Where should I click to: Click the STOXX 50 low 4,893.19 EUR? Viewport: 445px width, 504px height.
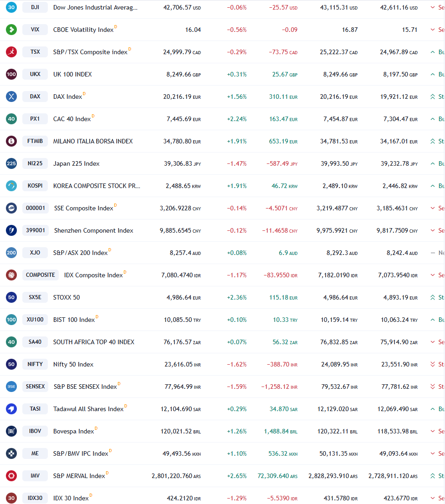[x=400, y=297]
